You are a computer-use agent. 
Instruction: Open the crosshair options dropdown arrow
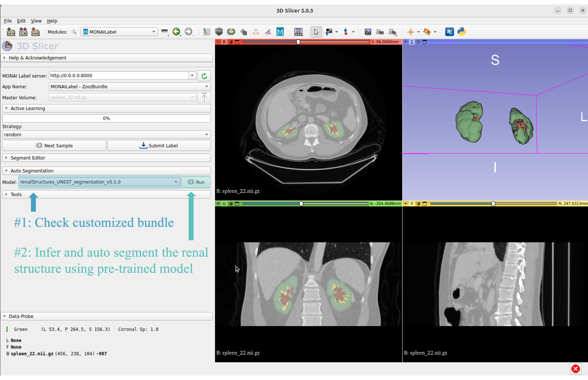pos(418,32)
